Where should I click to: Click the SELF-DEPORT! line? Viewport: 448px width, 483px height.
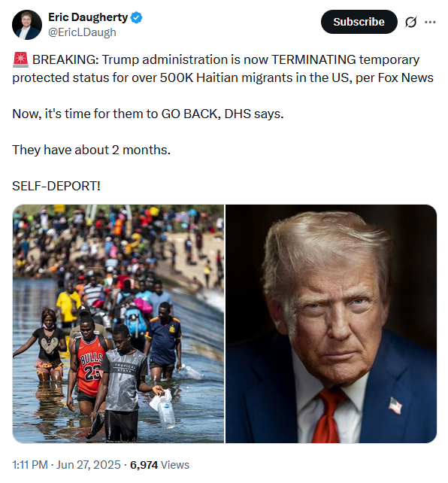click(56, 186)
